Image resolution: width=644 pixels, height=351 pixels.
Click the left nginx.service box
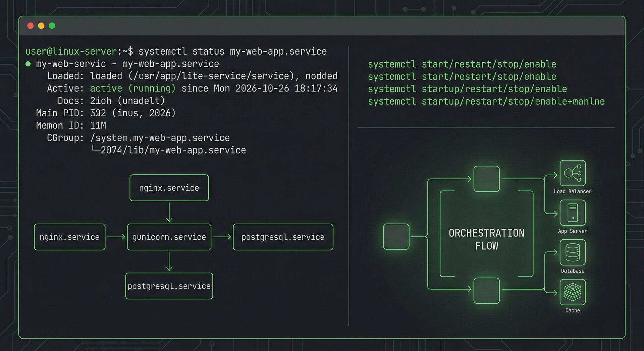tap(69, 237)
